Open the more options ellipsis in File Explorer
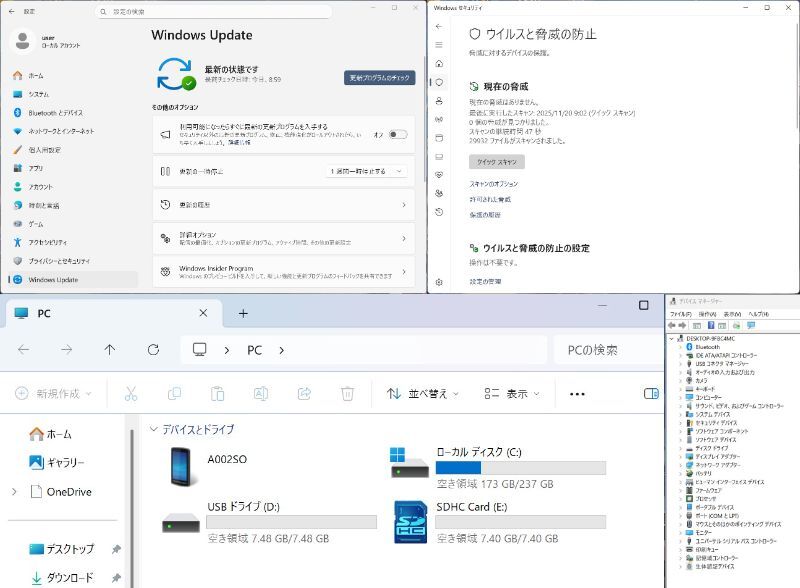Viewport: 800px width, 588px height. (577, 394)
